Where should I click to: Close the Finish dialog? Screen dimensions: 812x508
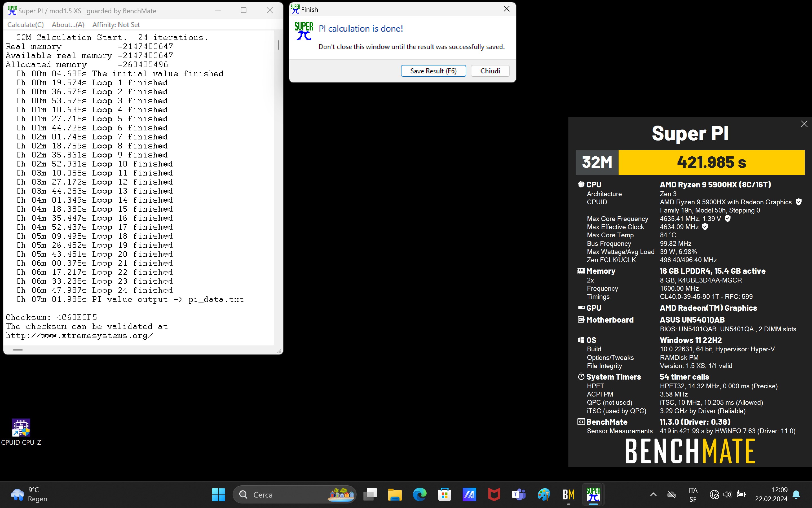click(x=506, y=9)
